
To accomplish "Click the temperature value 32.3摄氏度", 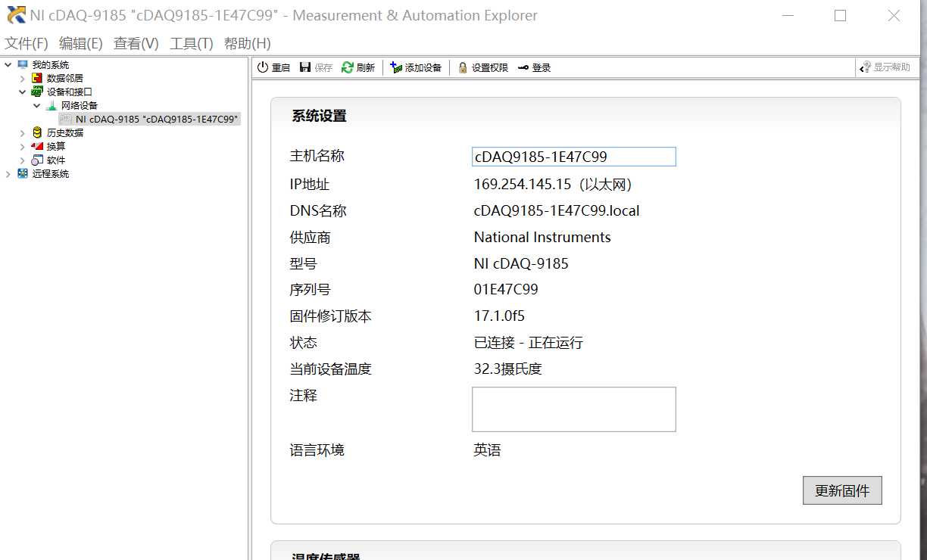I will (508, 369).
